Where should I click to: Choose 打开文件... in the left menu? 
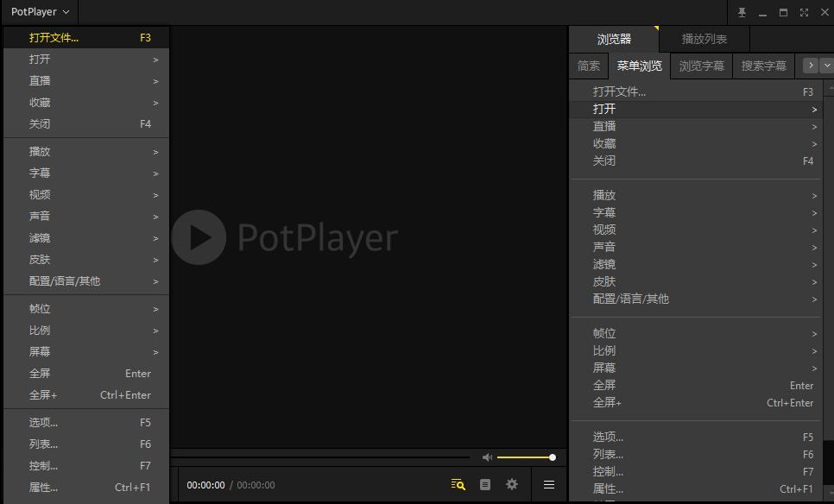coord(86,38)
